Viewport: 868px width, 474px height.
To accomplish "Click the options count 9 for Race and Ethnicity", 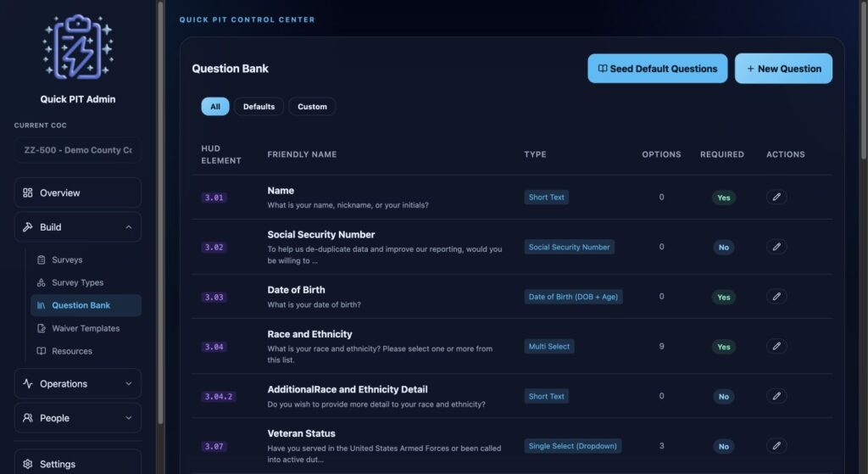I will click(661, 346).
